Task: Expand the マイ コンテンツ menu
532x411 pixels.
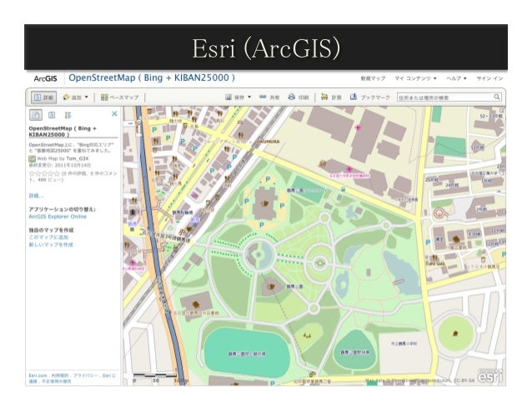Action: (x=415, y=78)
